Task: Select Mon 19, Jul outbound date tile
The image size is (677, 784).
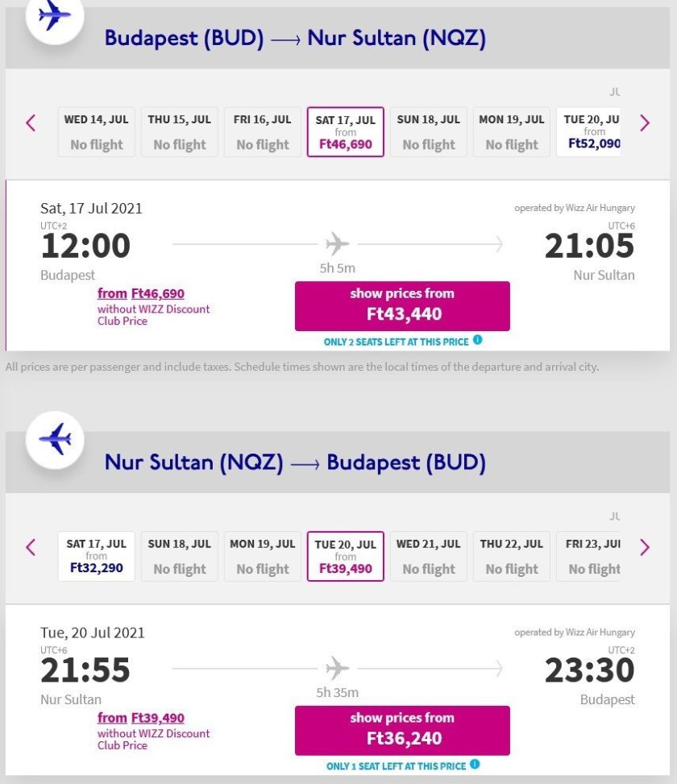Action: tap(511, 132)
